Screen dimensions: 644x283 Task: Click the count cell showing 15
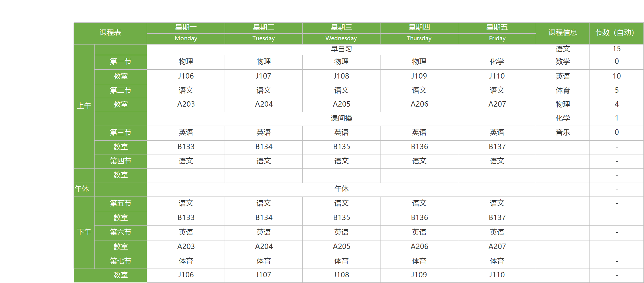(x=616, y=49)
